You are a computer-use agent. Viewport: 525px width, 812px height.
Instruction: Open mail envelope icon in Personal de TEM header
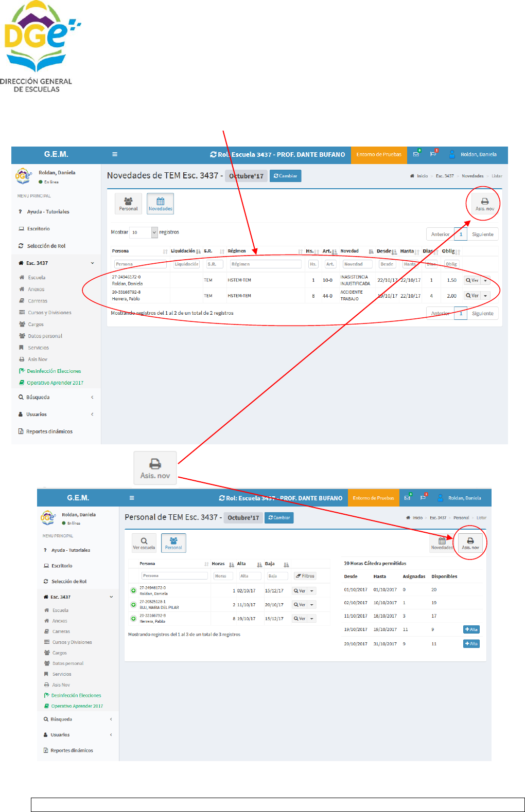[408, 497]
